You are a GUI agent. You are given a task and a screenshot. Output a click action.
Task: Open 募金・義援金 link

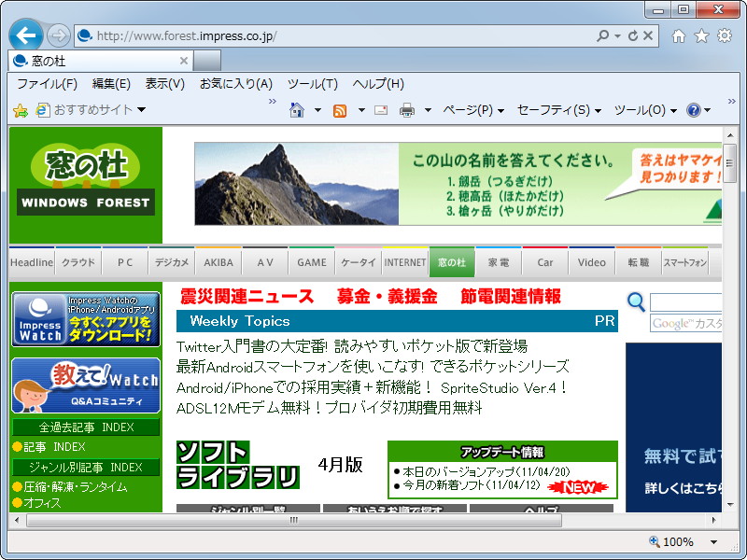point(387,296)
